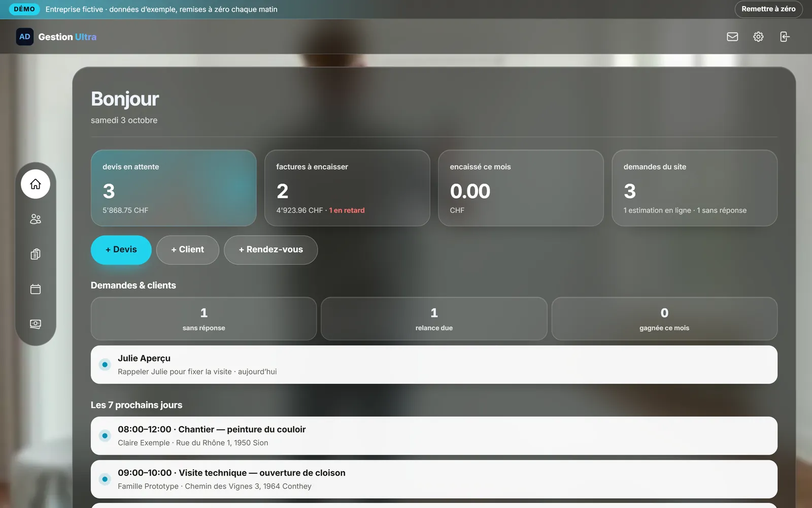Image resolution: width=812 pixels, height=508 pixels.
Task: Create a new quote with + Devis
Action: pos(121,250)
